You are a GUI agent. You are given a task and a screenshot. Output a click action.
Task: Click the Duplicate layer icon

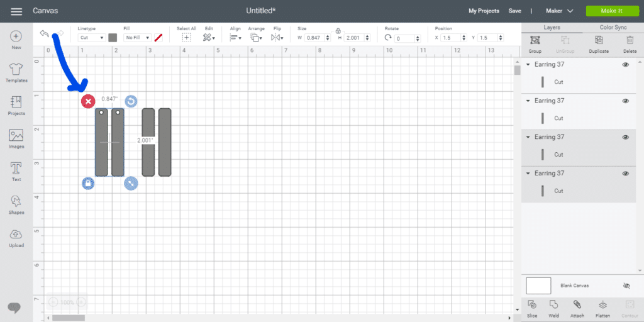(x=598, y=43)
